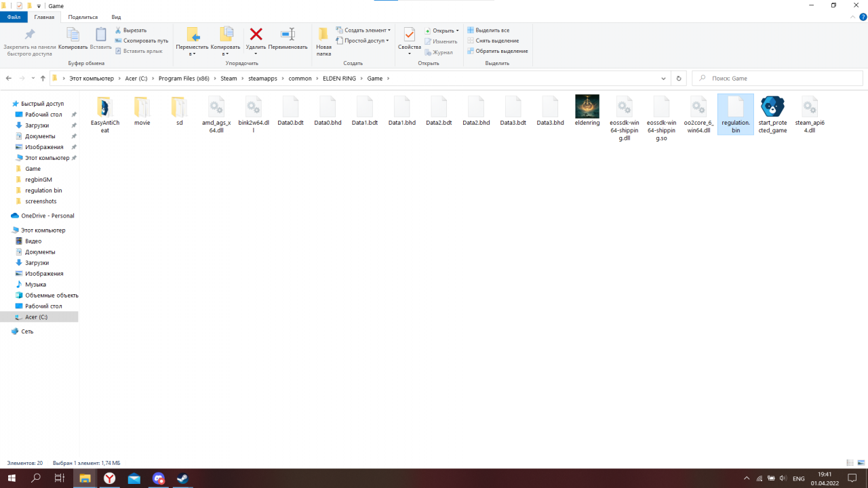The height and width of the screenshot is (488, 868).
Task: Refresh the current folder view
Action: coord(678,79)
